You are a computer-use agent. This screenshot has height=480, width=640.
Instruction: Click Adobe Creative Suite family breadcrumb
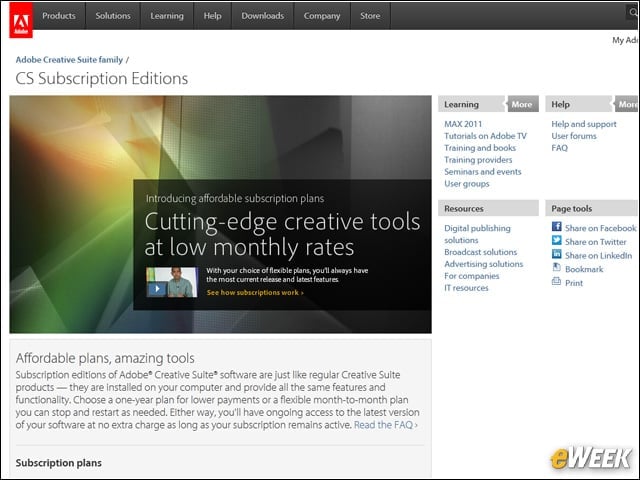point(69,60)
